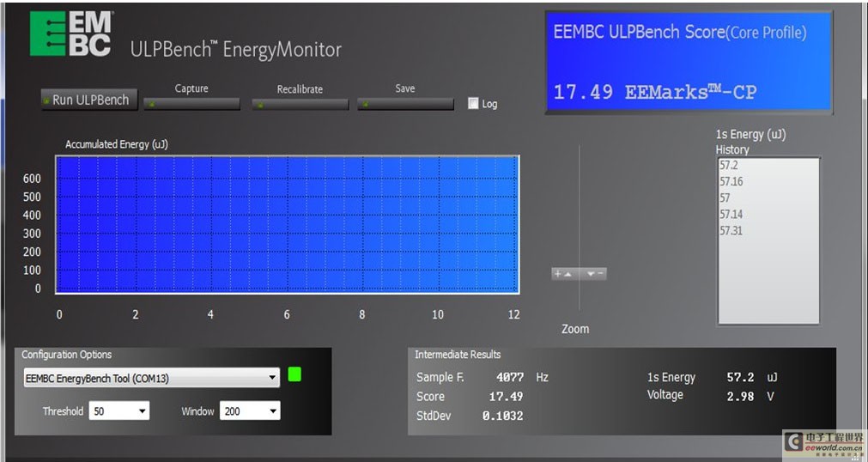This screenshot has width=868, height=462.
Task: Click the vertical Zoom slider track
Action: point(580,215)
